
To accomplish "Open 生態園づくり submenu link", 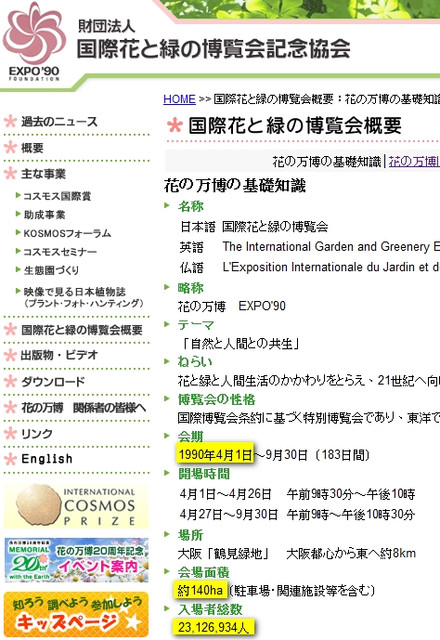I will point(51,270).
